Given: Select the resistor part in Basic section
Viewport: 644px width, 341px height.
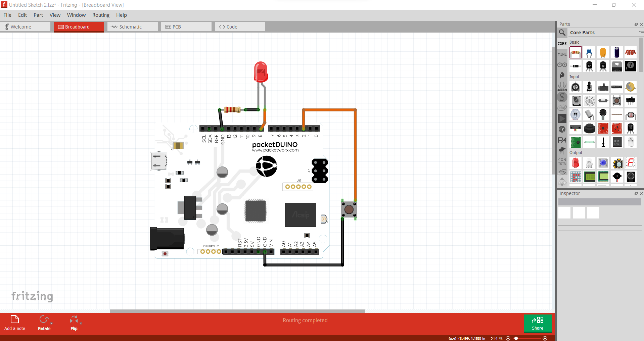Looking at the screenshot, I should (x=576, y=53).
